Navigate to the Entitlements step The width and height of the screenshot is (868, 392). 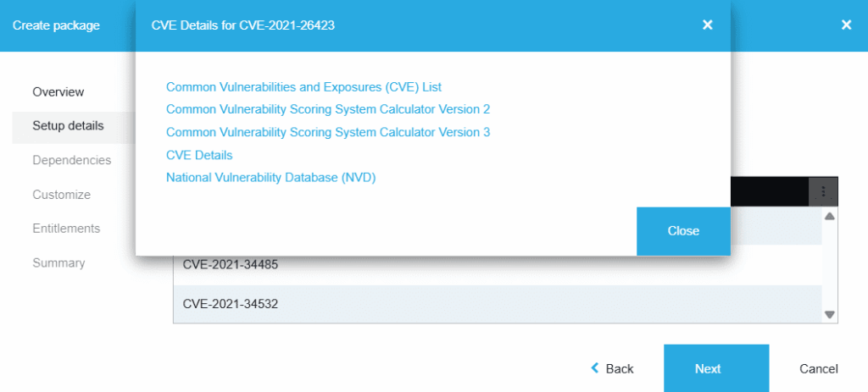[x=66, y=229]
